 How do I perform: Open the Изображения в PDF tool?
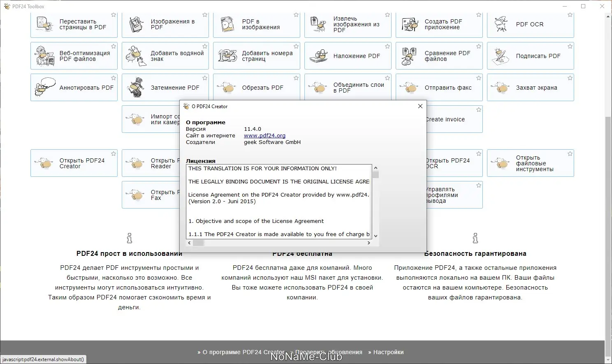(x=165, y=24)
